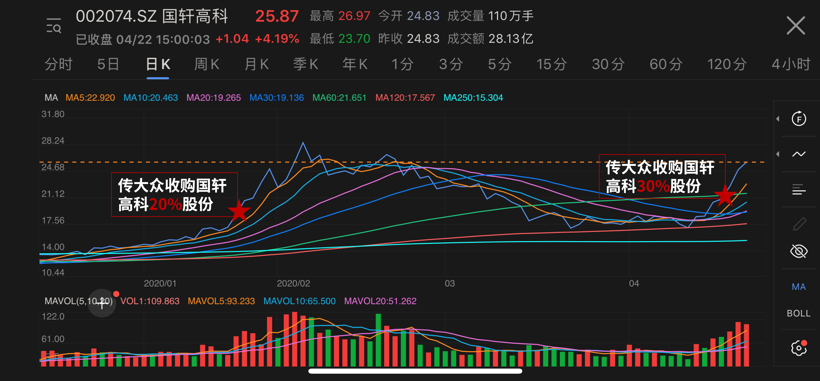This screenshot has height=381, width=820.
Task: Click the 今开 24.83 open value
Action: click(408, 16)
